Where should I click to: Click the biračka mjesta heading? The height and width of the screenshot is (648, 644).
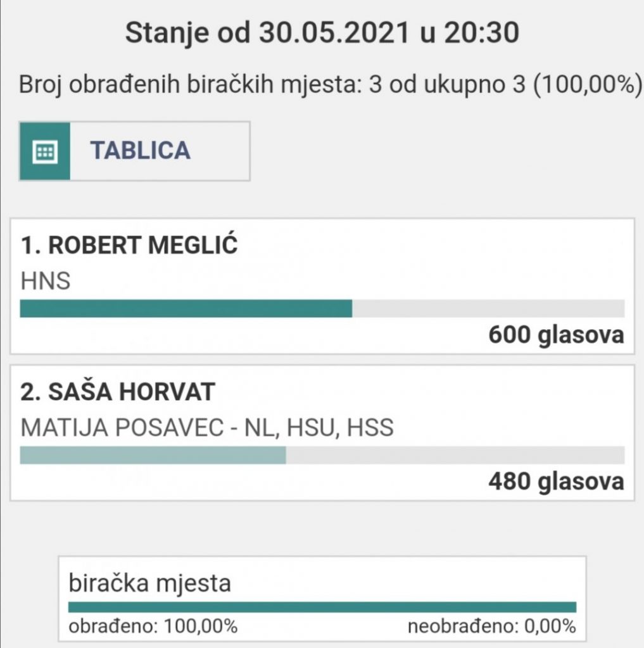tap(149, 583)
